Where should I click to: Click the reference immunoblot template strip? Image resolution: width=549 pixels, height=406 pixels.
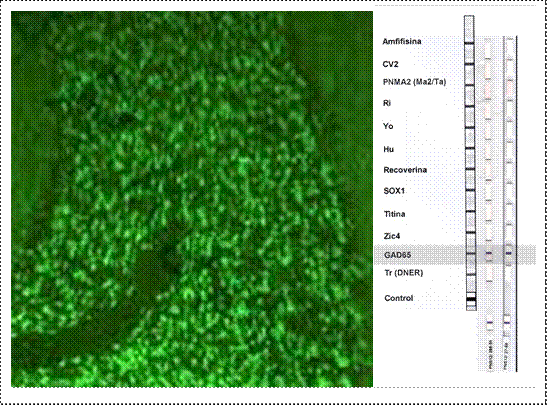(x=470, y=163)
